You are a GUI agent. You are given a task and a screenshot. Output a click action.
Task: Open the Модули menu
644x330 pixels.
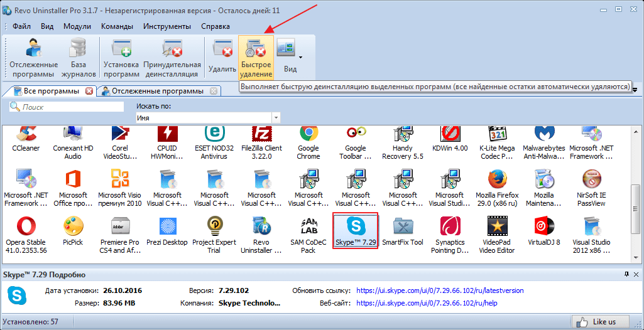pos(77,26)
